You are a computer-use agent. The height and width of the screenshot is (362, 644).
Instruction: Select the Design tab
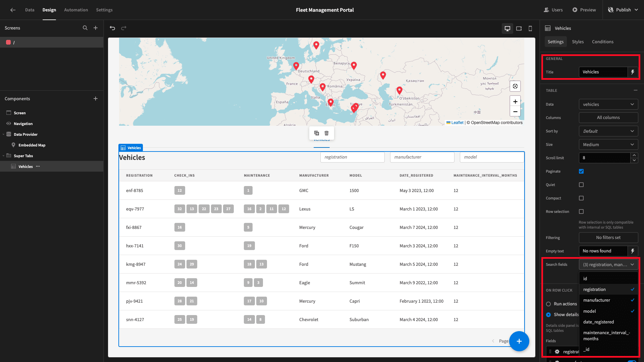pyautogui.click(x=49, y=10)
